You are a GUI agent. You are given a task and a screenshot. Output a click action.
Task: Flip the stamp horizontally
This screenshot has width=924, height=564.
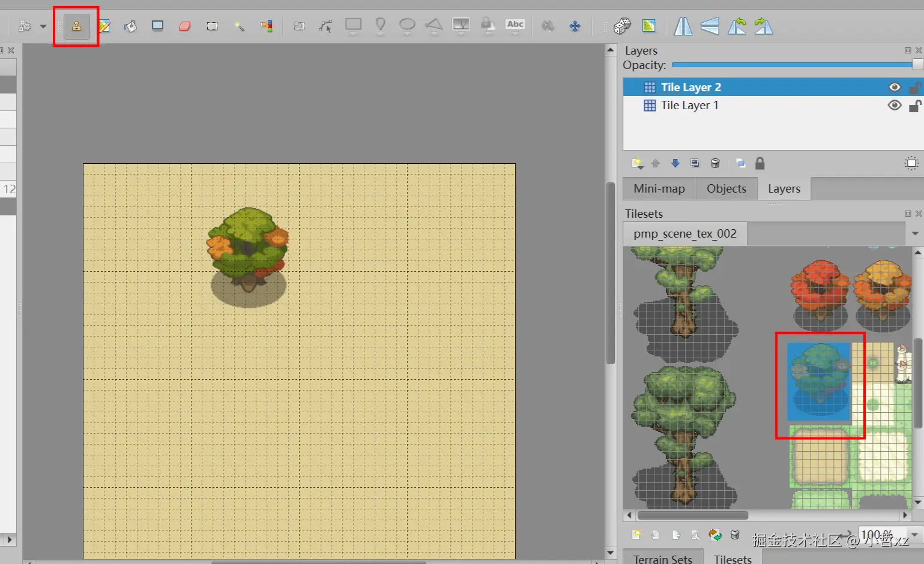[683, 26]
